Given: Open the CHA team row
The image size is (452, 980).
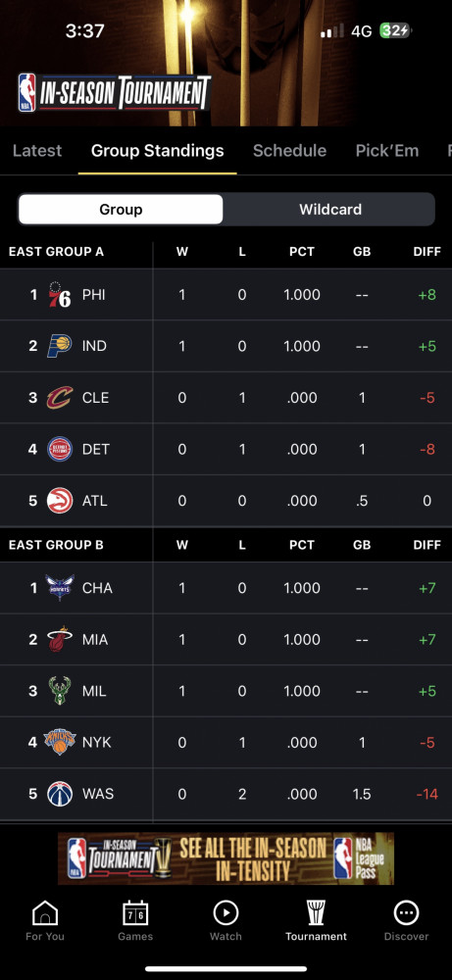Looking at the screenshot, I should (x=226, y=588).
